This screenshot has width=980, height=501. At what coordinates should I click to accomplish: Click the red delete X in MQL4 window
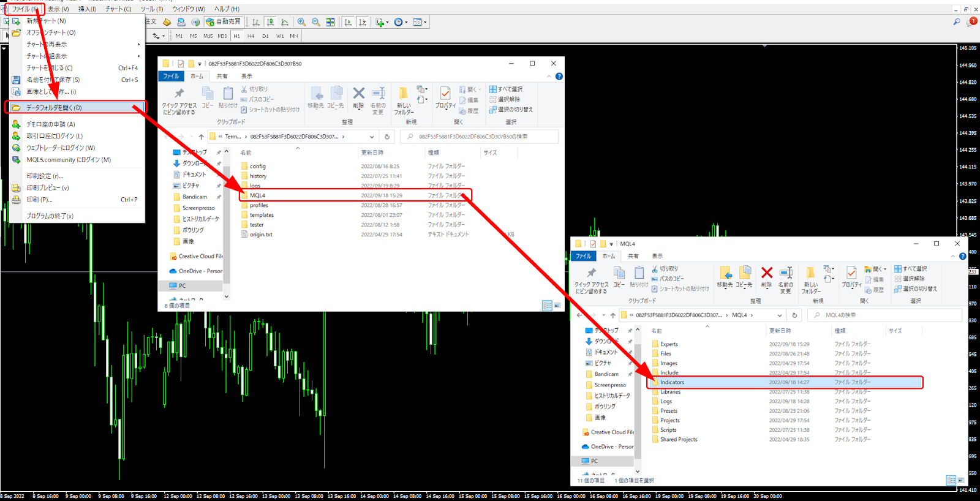tap(766, 273)
